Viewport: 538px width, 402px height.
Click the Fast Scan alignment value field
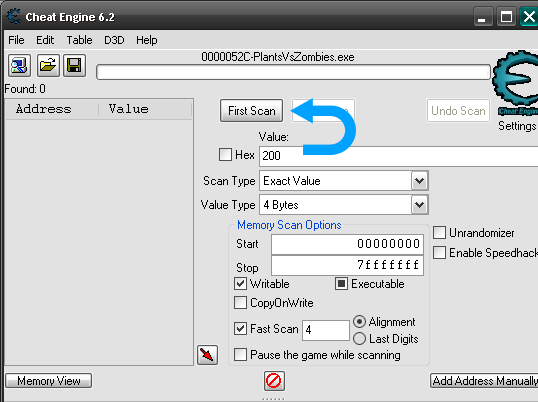(x=326, y=330)
